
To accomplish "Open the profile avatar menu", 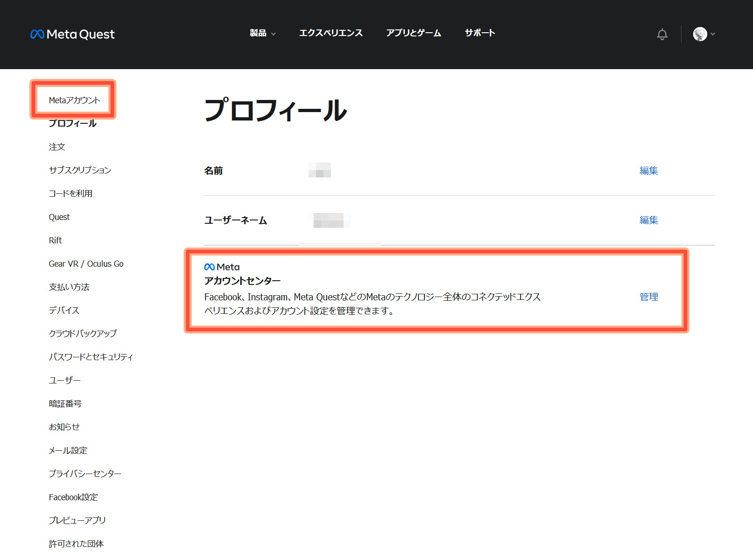I will click(700, 34).
